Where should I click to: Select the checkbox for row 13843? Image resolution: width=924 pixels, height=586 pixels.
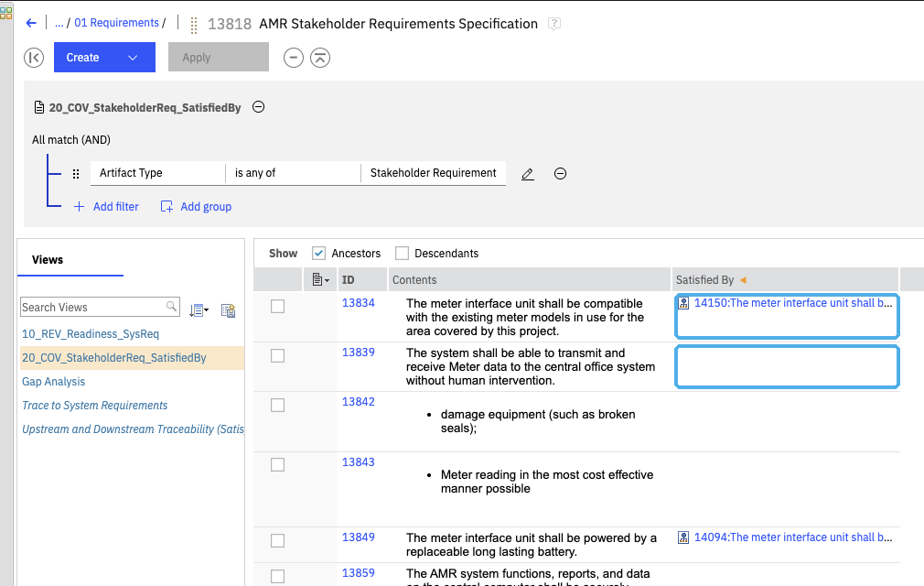277,465
